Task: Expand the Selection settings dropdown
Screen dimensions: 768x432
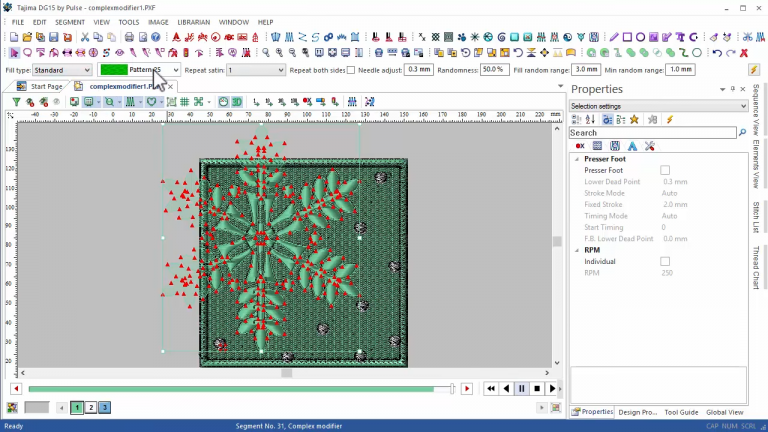Action: tap(742, 106)
